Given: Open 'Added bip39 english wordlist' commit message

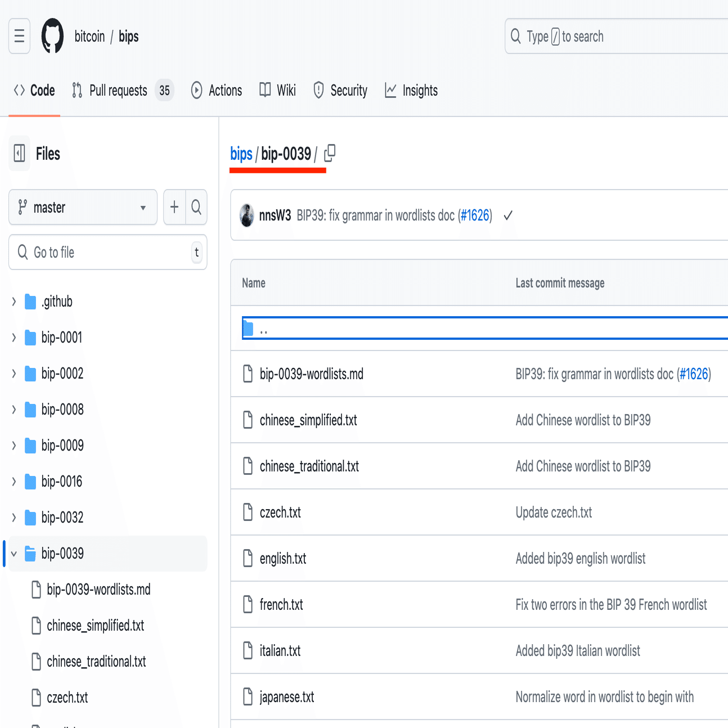Looking at the screenshot, I should click(581, 559).
